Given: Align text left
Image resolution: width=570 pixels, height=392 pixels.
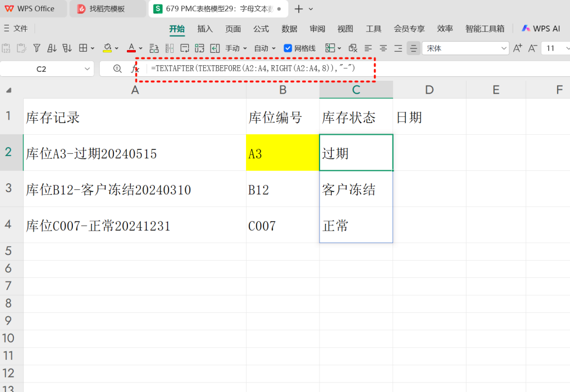Looking at the screenshot, I should click(x=368, y=48).
